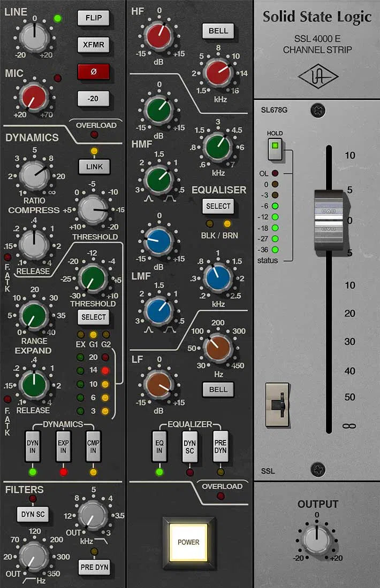Toggle the illuminated POWER button
Screen dimensions: 380x588
[x=188, y=542]
